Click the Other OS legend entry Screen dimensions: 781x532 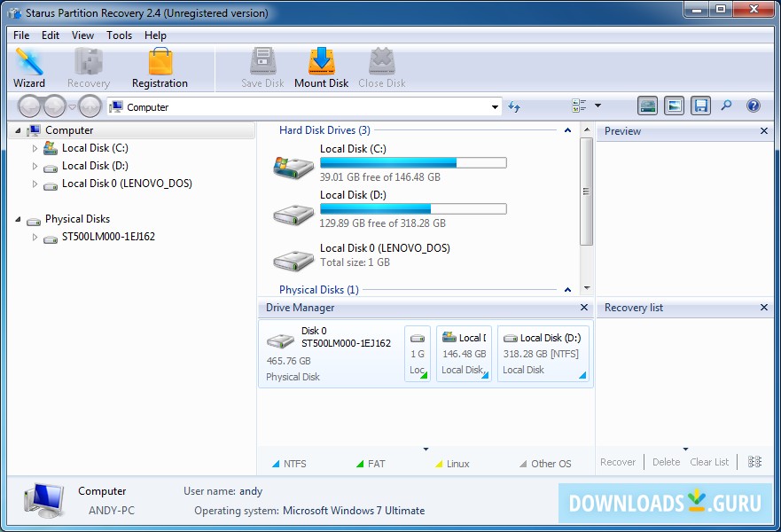pos(545,464)
